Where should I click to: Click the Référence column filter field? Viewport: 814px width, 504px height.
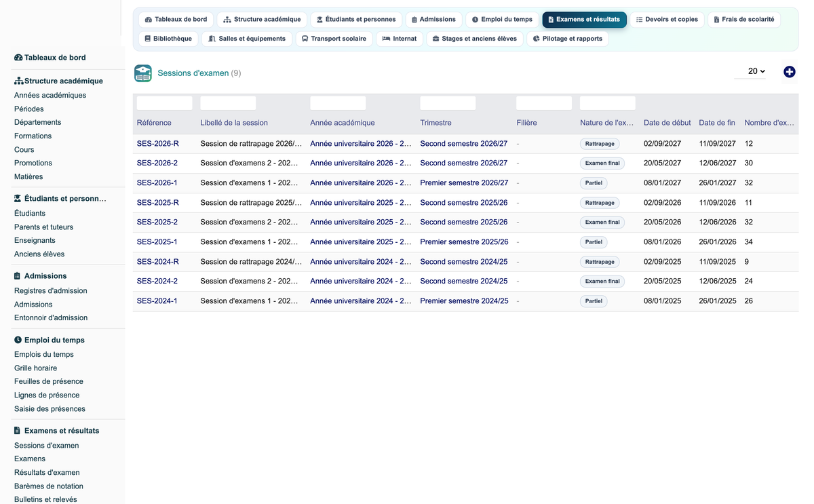(164, 103)
